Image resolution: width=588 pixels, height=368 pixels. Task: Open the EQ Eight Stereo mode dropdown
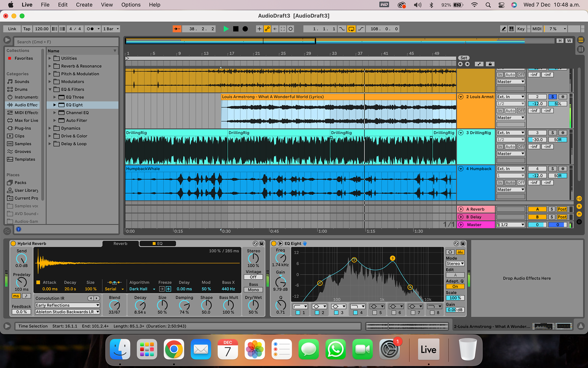tap(455, 263)
